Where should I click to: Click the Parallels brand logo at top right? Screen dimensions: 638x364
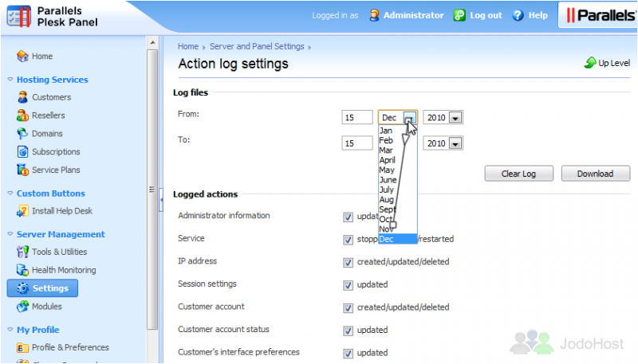pos(601,15)
